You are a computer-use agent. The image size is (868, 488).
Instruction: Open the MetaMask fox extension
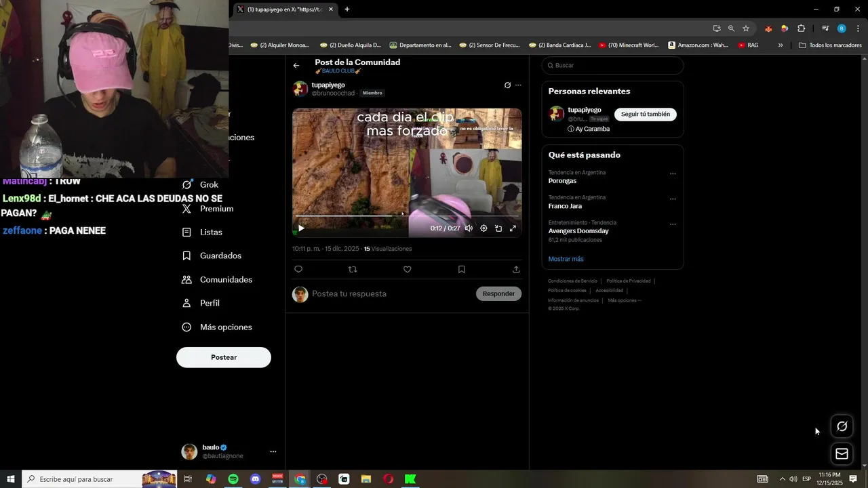tap(768, 28)
